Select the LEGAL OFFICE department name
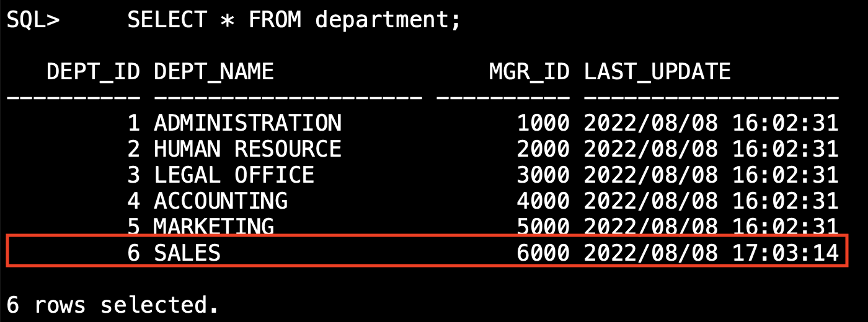The height and width of the screenshot is (322, 868). pos(234,175)
